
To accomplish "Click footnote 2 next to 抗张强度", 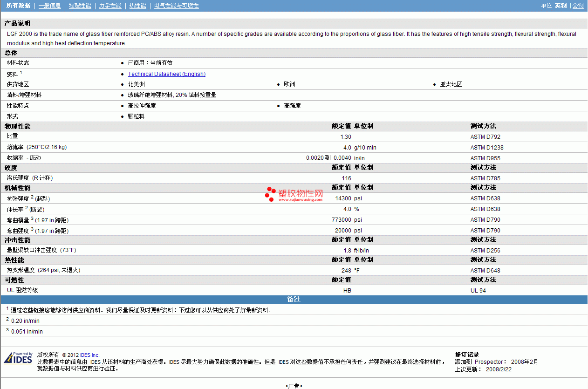I will (33, 197).
